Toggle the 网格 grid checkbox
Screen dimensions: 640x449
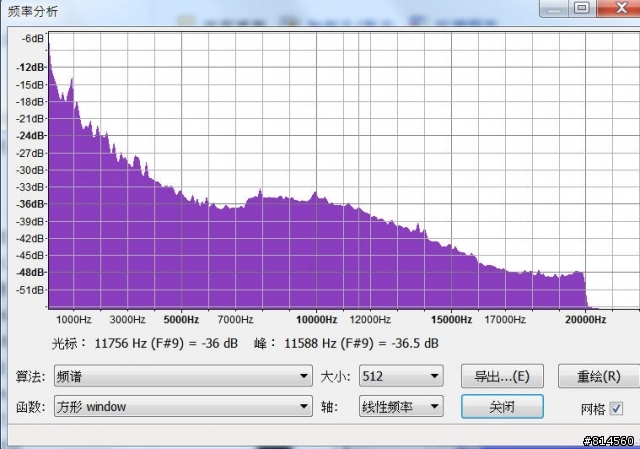pyautogui.click(x=616, y=408)
